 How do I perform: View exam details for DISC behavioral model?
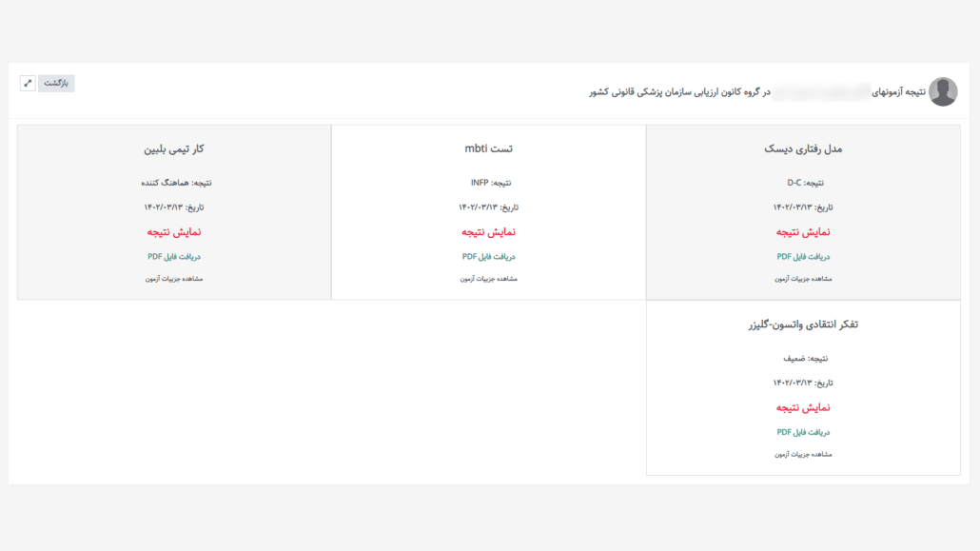pyautogui.click(x=803, y=279)
